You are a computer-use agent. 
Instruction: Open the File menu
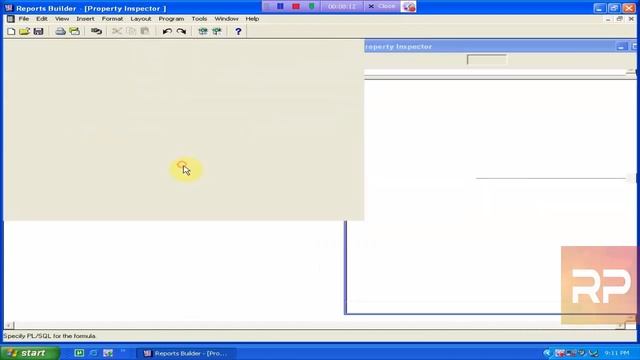point(24,19)
